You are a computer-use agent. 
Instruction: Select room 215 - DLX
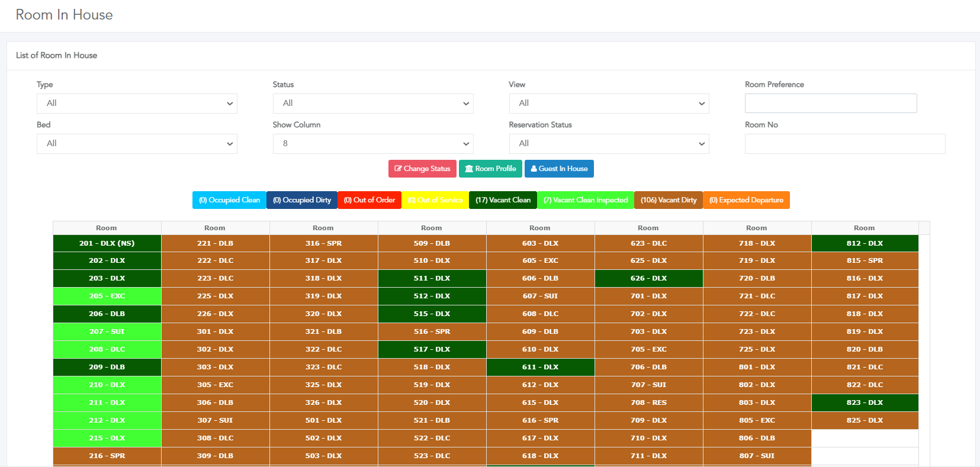tap(107, 438)
